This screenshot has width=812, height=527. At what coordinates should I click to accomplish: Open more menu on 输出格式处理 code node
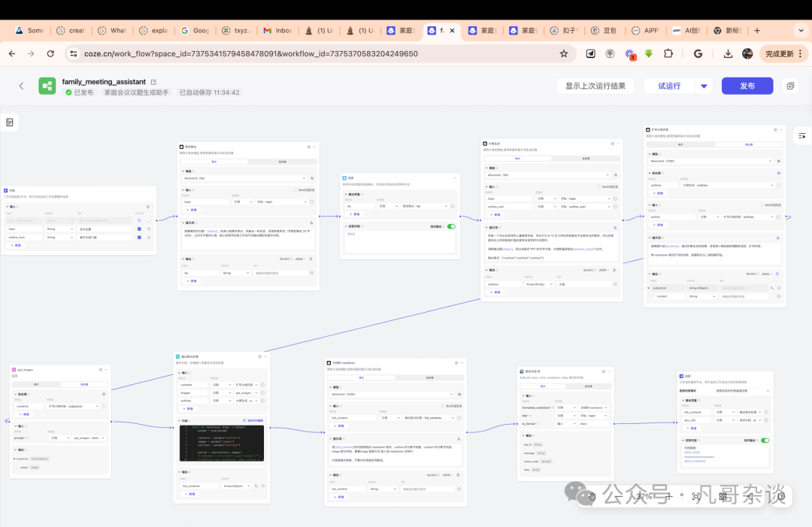265,356
